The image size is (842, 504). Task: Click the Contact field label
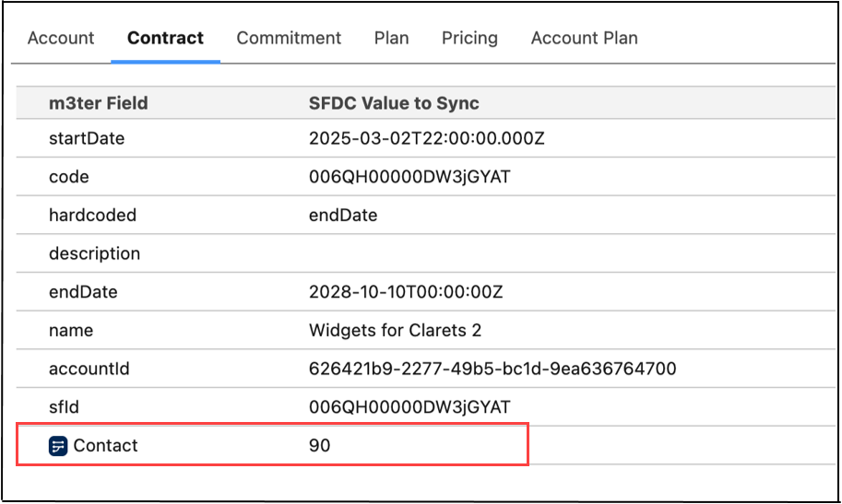pos(105,446)
